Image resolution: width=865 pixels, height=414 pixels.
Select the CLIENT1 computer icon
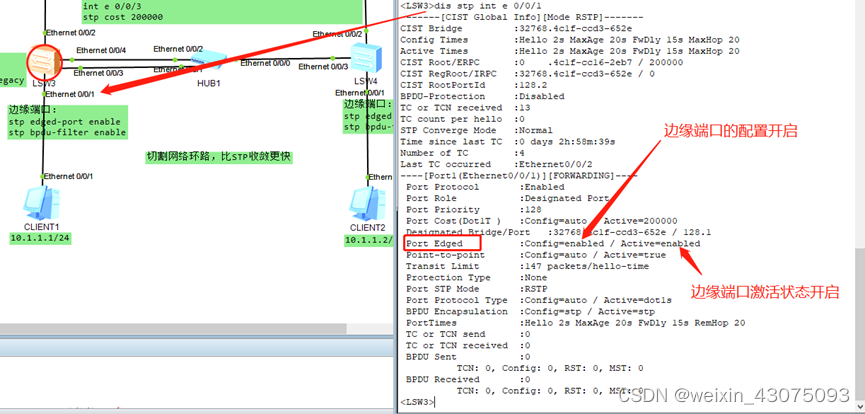tap(41, 203)
